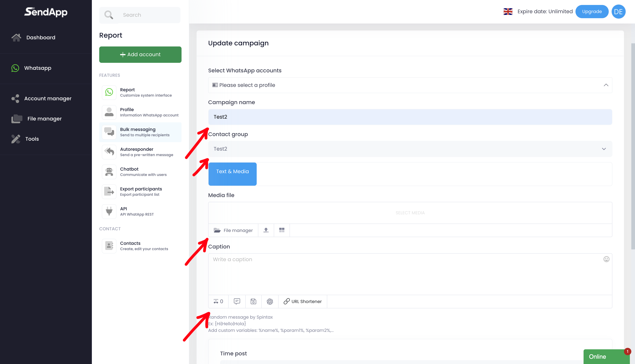The image size is (635, 364).
Task: Click the grid media view icon
Action: 282,230
